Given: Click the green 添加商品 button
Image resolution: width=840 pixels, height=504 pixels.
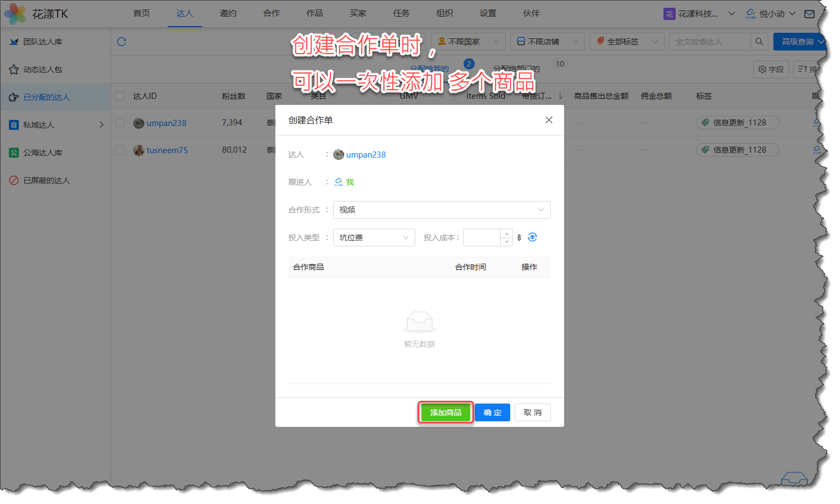Looking at the screenshot, I should (x=445, y=412).
